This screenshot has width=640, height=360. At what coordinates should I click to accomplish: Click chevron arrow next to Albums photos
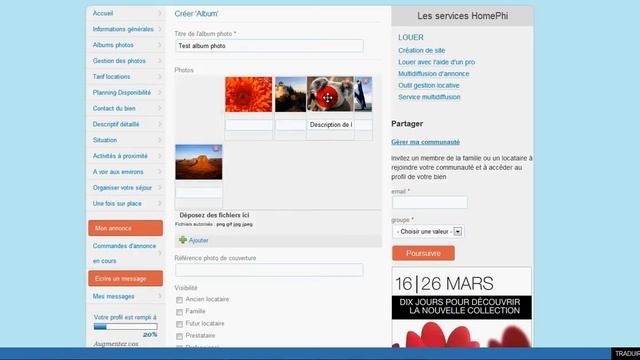160,45
